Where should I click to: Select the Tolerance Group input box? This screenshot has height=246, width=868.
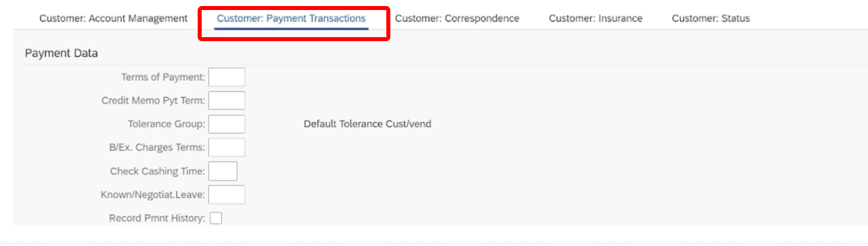(x=227, y=124)
